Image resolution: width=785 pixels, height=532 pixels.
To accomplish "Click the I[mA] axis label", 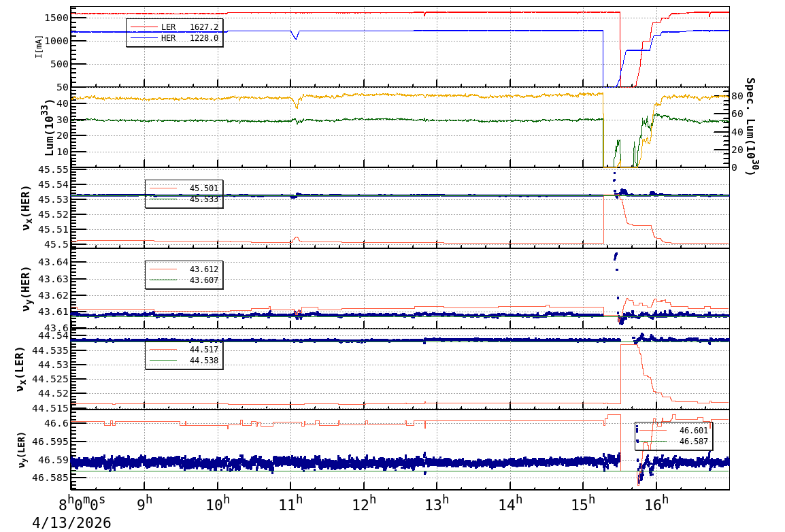I will pyautogui.click(x=39, y=46).
